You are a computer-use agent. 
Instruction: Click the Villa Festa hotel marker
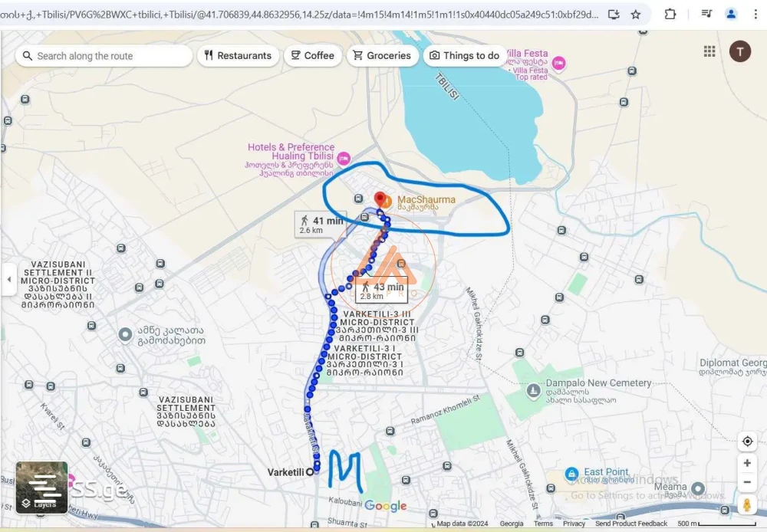tap(558, 63)
